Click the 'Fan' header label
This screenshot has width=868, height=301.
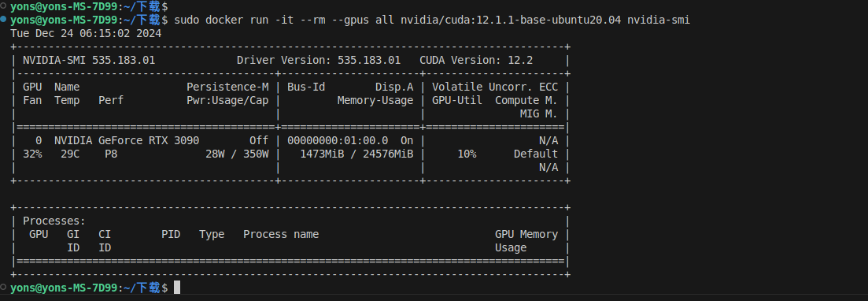tap(33, 100)
